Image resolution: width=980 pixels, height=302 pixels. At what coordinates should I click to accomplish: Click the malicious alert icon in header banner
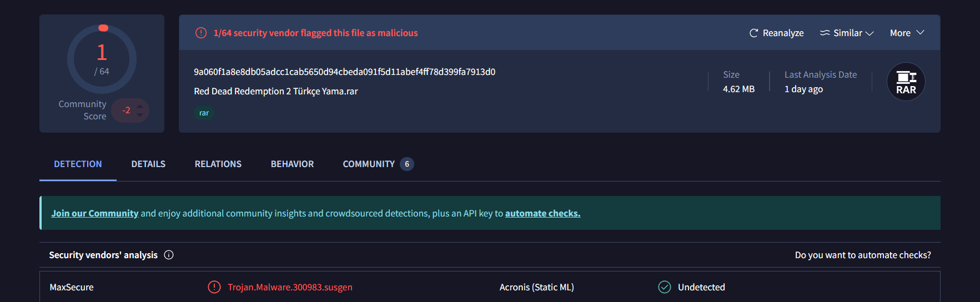point(201,33)
